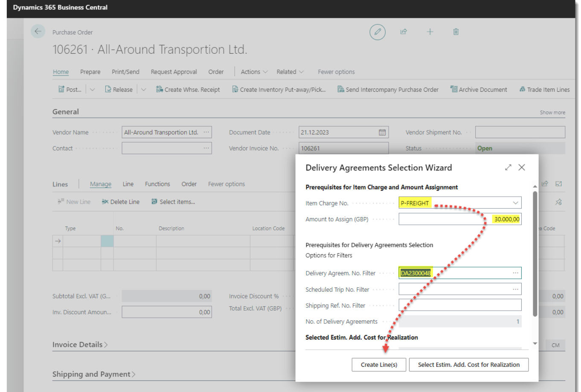The width and height of the screenshot is (581, 392).
Task: Click the back arrow icon
Action: tap(38, 31)
